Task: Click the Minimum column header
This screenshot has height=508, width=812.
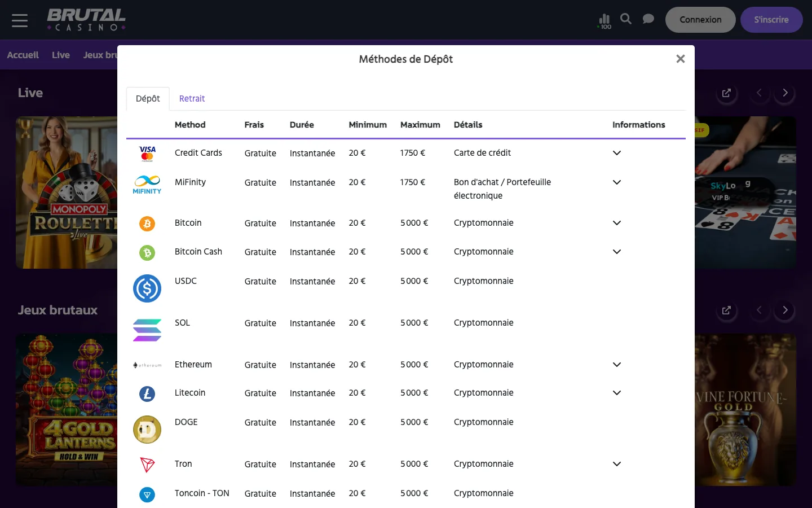Action: 368,125
